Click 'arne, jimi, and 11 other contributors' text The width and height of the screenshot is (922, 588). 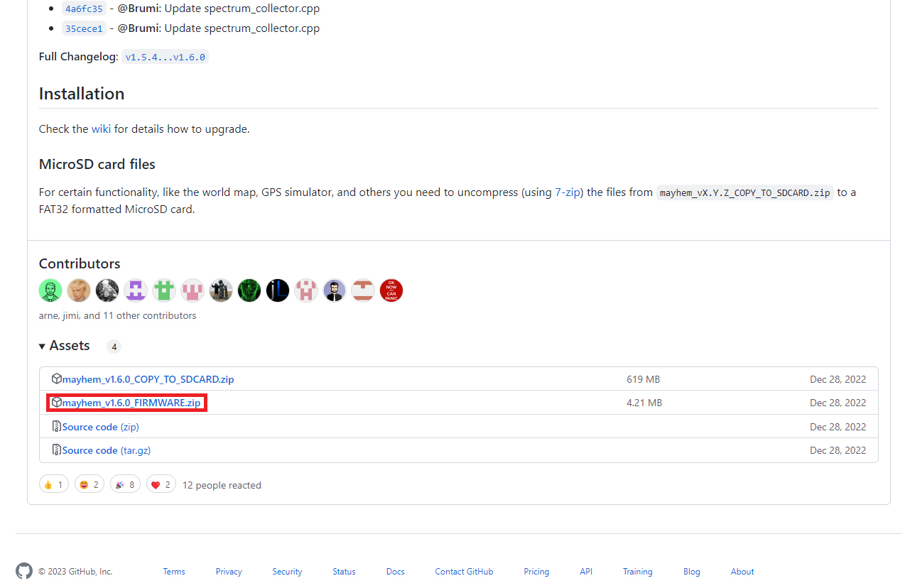click(x=118, y=315)
